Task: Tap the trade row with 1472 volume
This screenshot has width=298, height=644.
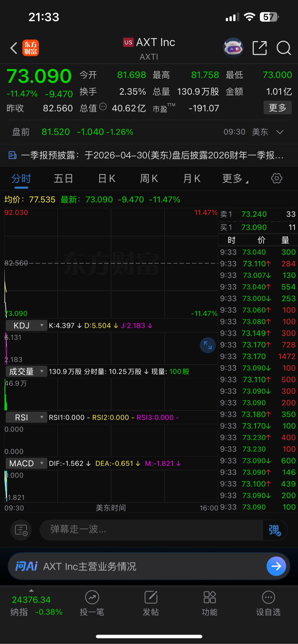Action: (x=258, y=356)
